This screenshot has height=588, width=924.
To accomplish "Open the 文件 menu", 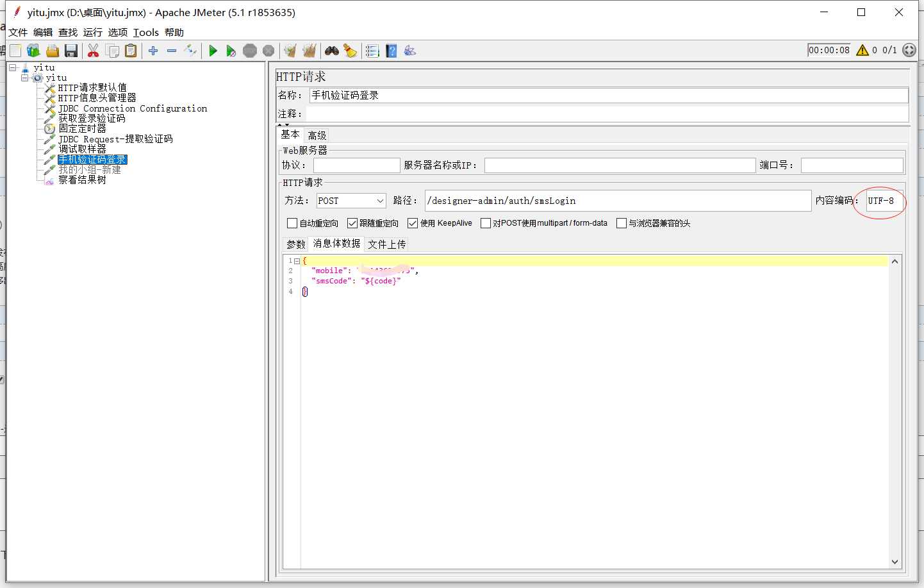I will (x=18, y=32).
